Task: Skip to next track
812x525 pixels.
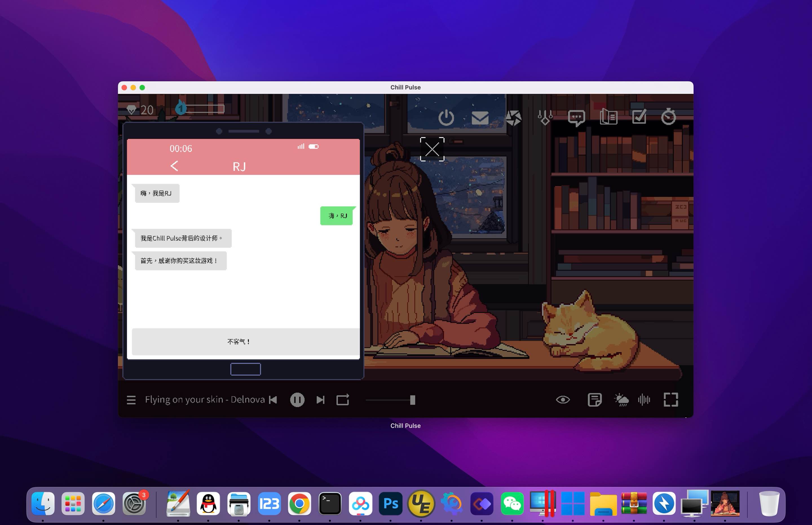Action: point(321,400)
